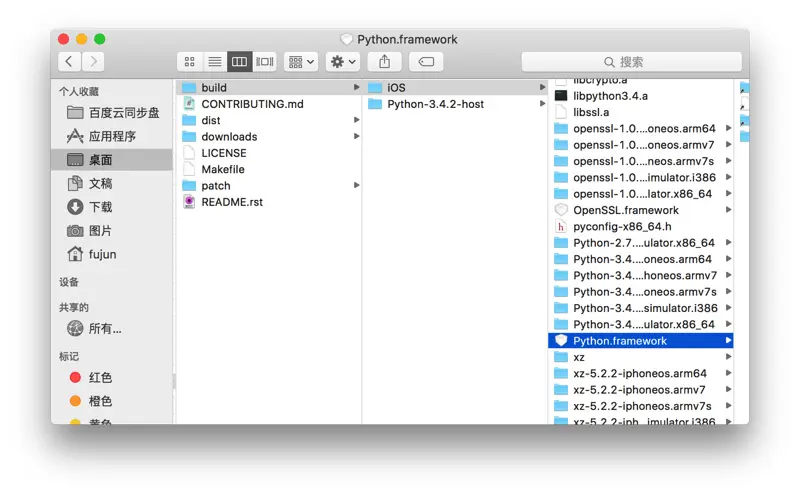The width and height of the screenshot is (800, 497).
Task: Switch to Cover Flow view
Action: [264, 62]
